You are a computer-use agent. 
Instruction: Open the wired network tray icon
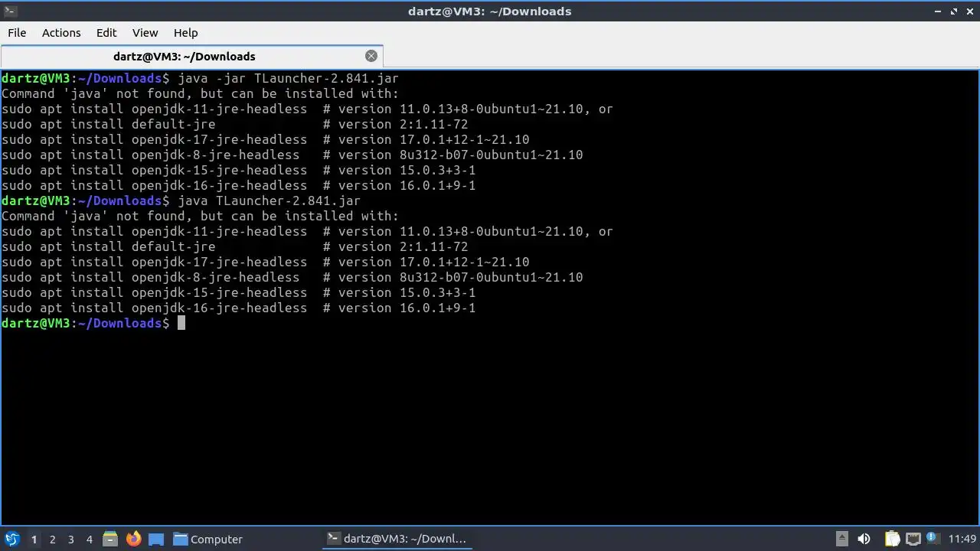[913, 539]
